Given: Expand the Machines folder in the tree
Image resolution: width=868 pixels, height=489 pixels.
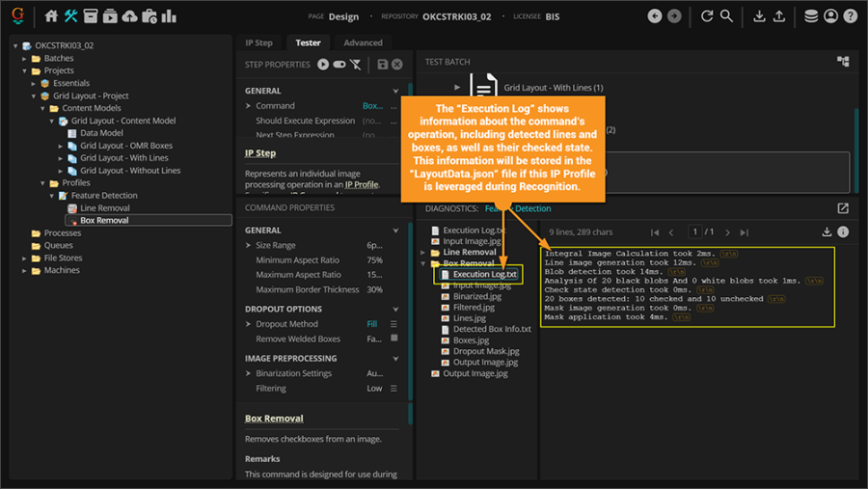Looking at the screenshot, I should (x=24, y=271).
